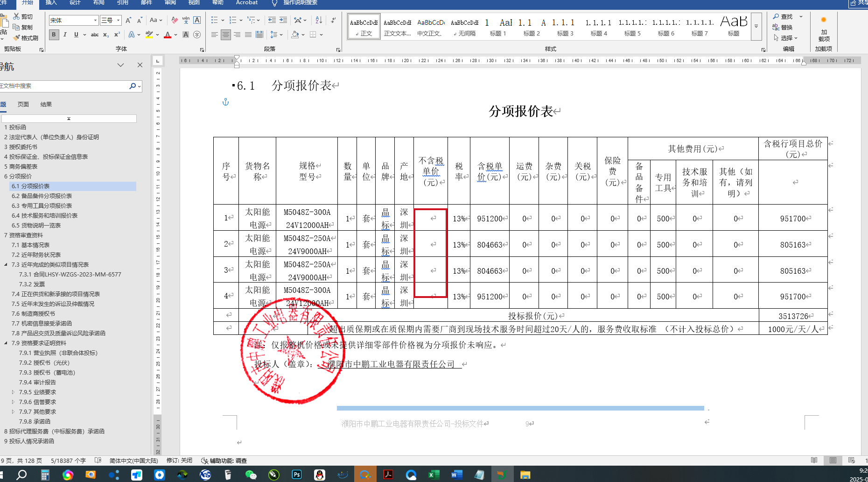Align the paragraph text to the left

click(x=215, y=35)
